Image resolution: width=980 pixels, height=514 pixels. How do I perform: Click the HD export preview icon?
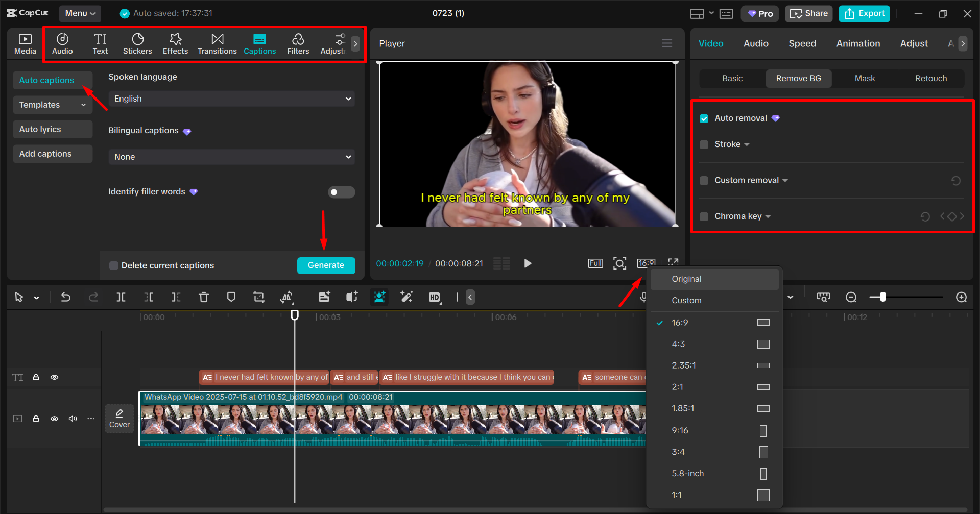[435, 297]
